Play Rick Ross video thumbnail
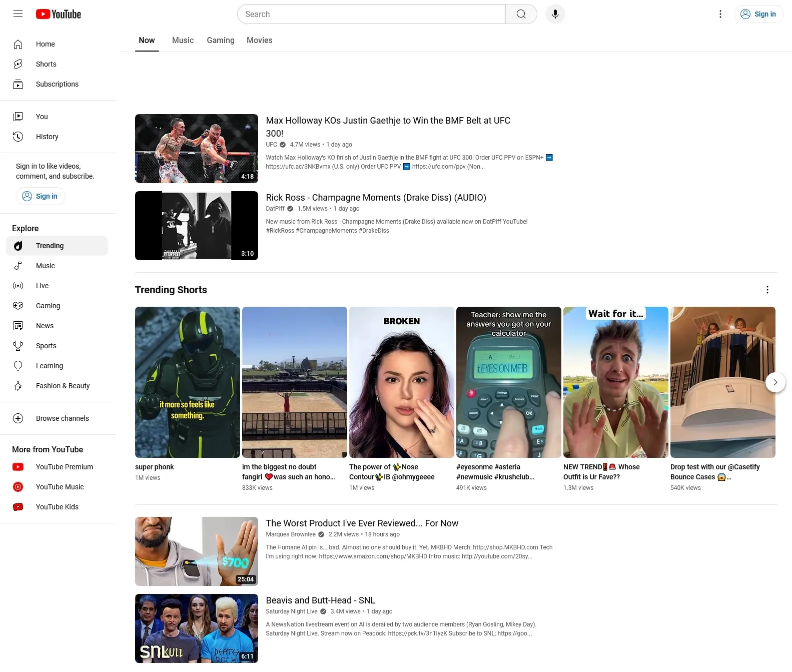This screenshot has width=792, height=672. click(197, 226)
